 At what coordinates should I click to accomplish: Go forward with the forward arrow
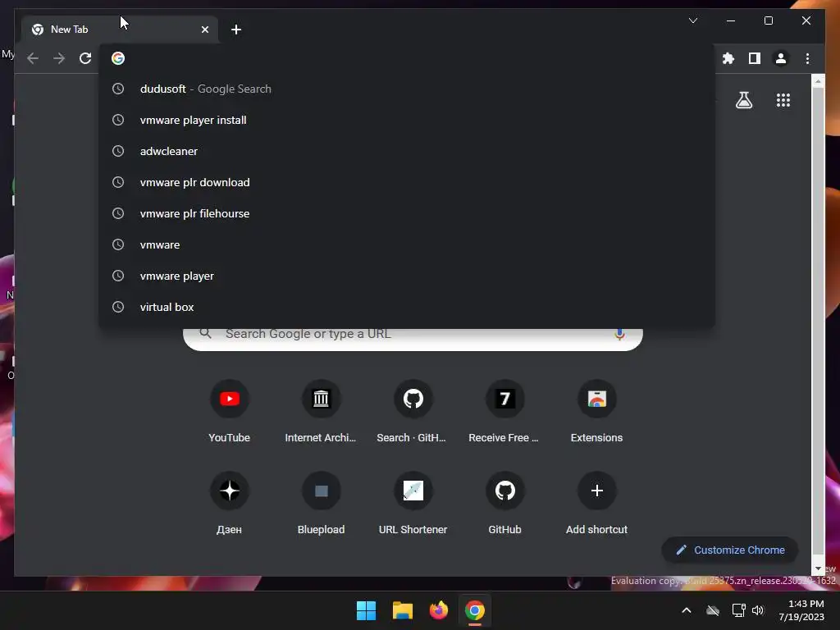coord(59,58)
